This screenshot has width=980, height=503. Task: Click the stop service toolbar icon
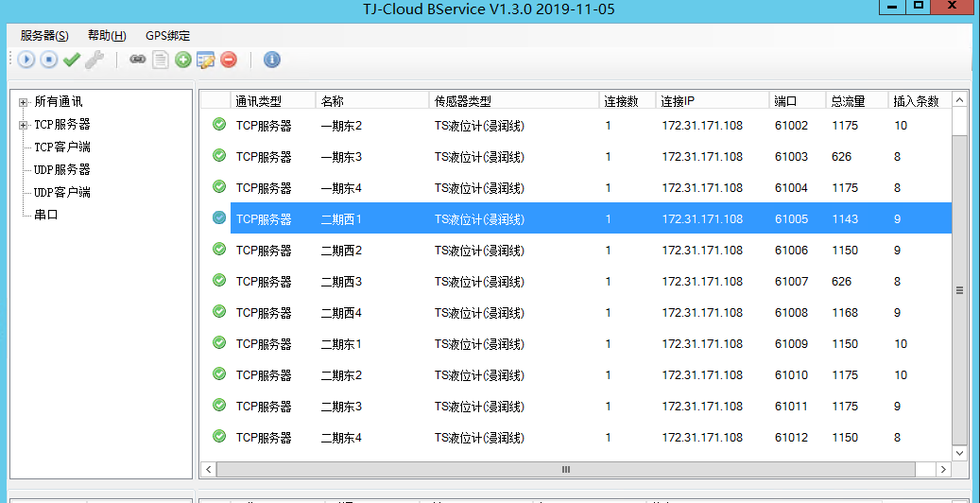pos(48,60)
